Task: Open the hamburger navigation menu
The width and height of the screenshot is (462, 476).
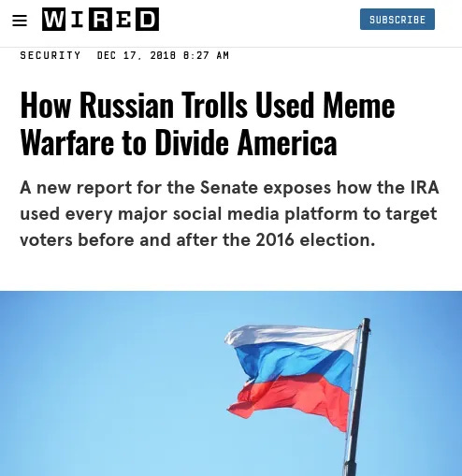Action: pos(20,21)
